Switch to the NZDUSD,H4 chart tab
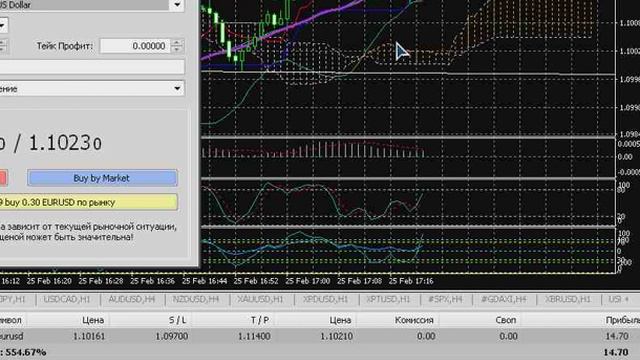 click(x=196, y=299)
